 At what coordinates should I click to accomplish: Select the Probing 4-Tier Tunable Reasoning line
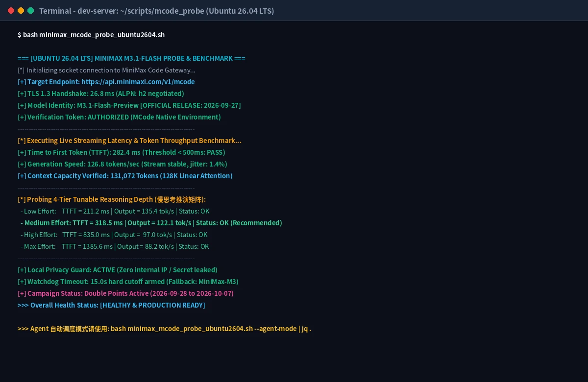point(112,199)
